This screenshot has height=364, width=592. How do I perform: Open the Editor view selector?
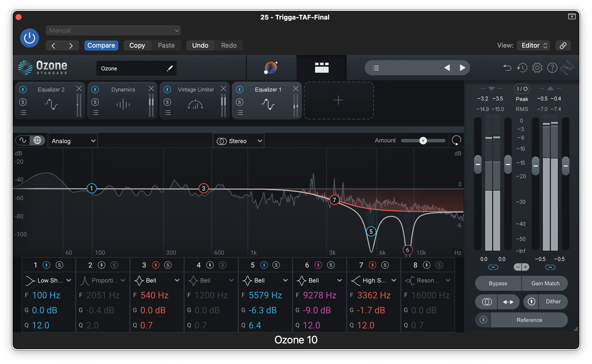534,45
